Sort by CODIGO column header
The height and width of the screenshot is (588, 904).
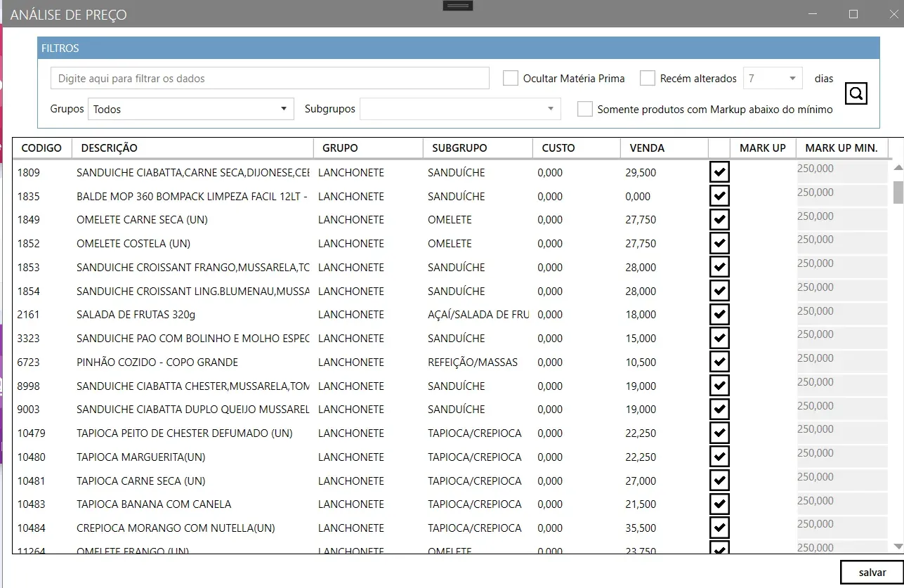coord(42,148)
